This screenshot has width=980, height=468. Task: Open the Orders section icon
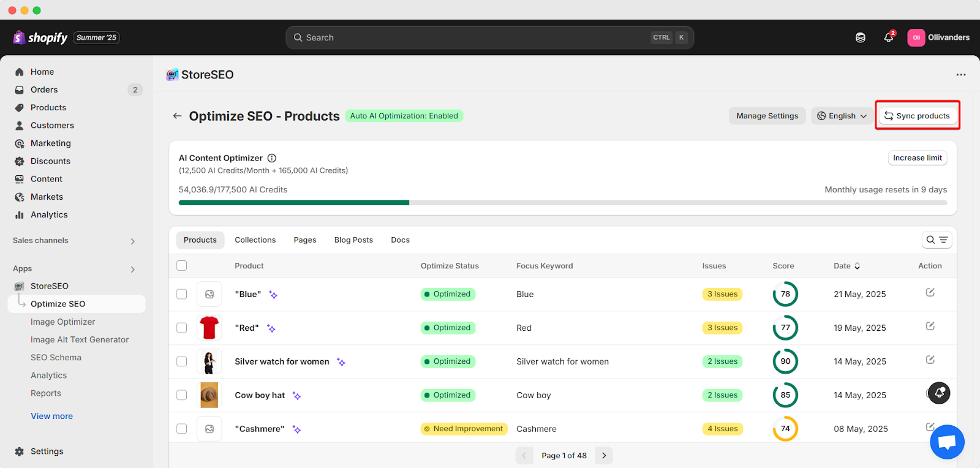pyautogui.click(x=20, y=90)
